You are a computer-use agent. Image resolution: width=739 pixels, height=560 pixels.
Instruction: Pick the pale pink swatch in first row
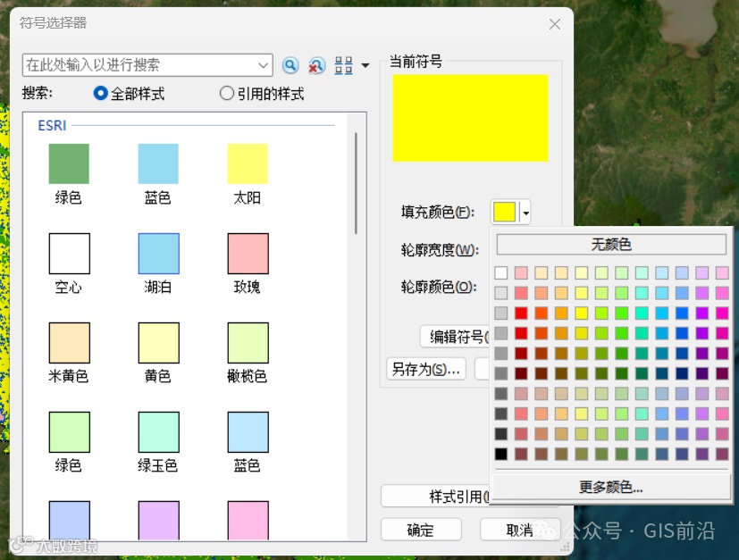(521, 272)
